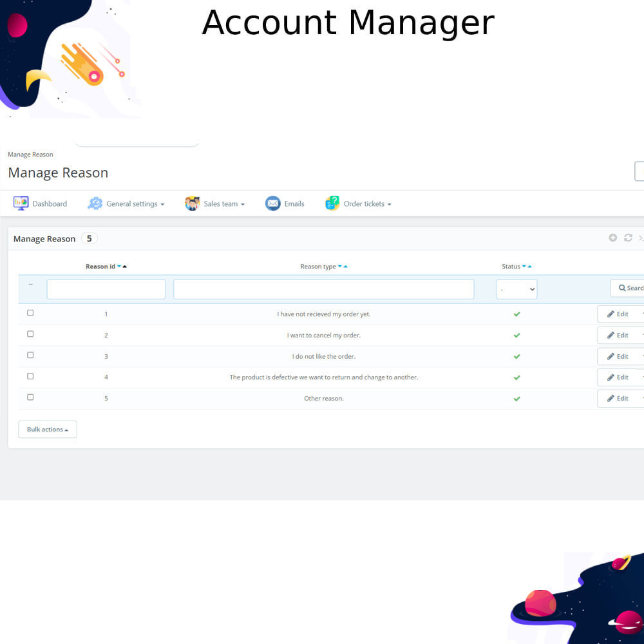Select checkbox for defective product reason row
644x644 pixels.
point(30,376)
